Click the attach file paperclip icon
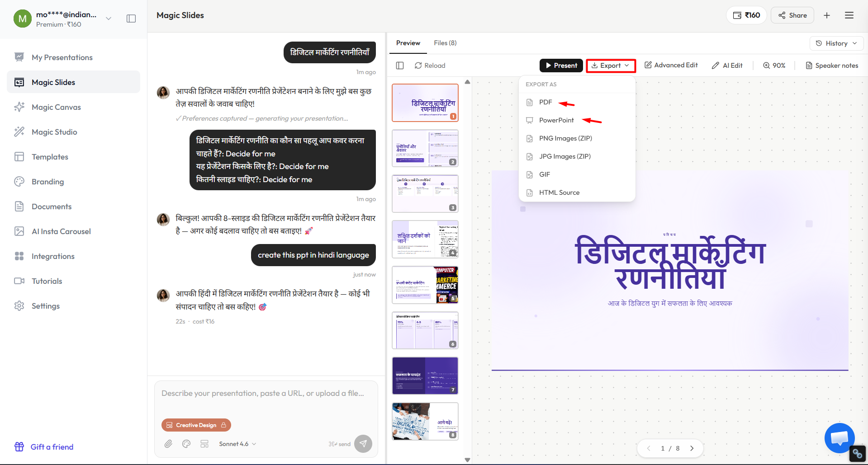The image size is (868, 465). [168, 444]
